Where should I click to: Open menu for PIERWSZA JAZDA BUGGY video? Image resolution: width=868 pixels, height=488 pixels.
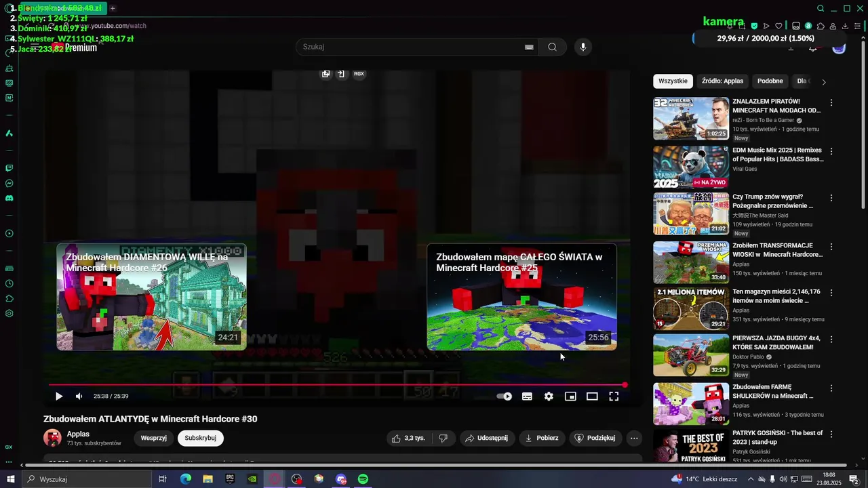(x=831, y=339)
